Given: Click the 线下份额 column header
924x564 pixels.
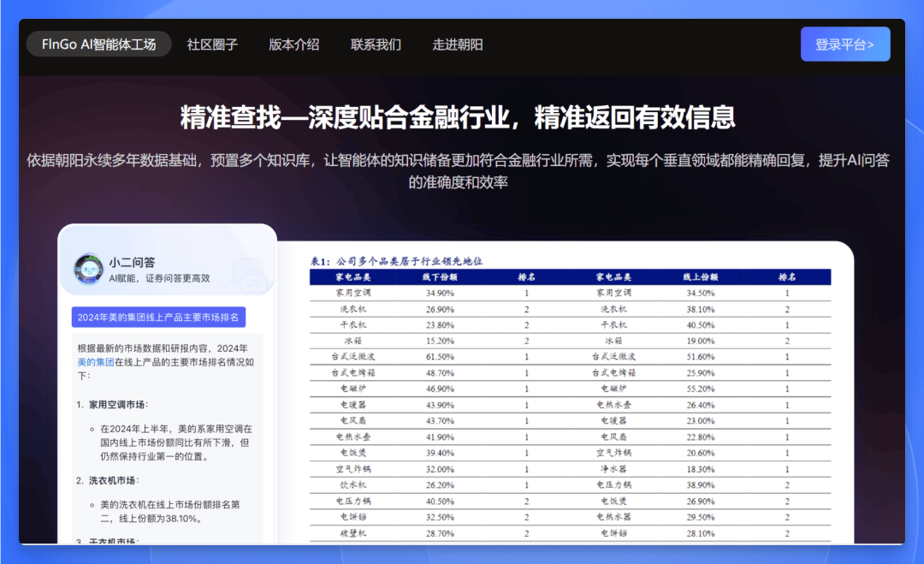Looking at the screenshot, I should [440, 277].
